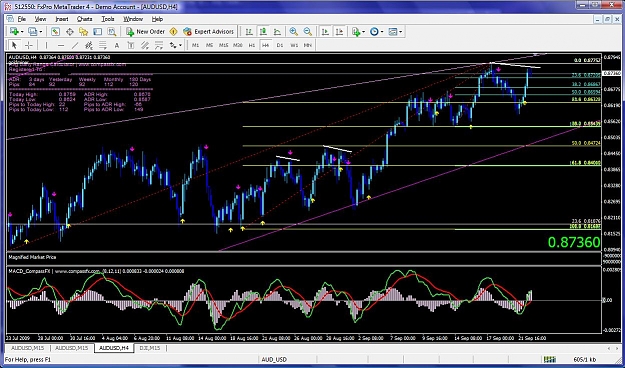Toggle Chart Shift from right border
625x368 pixels.
[339, 31]
